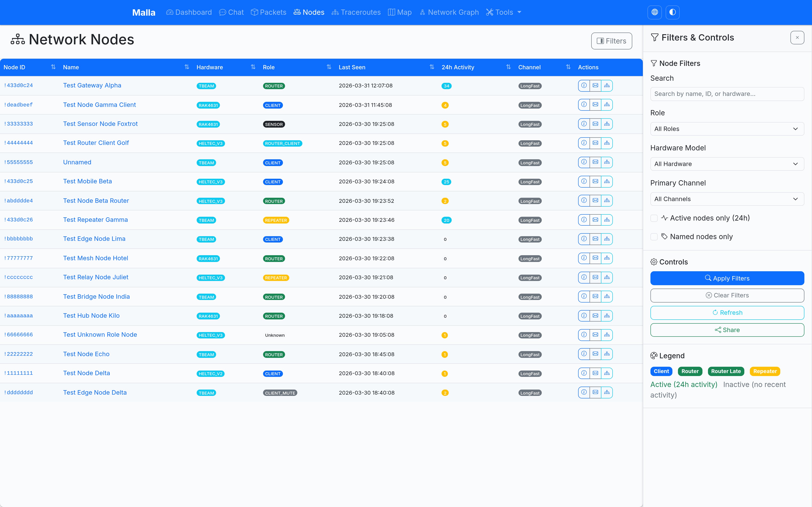Open Test Repeater Gamma node link

(x=95, y=220)
